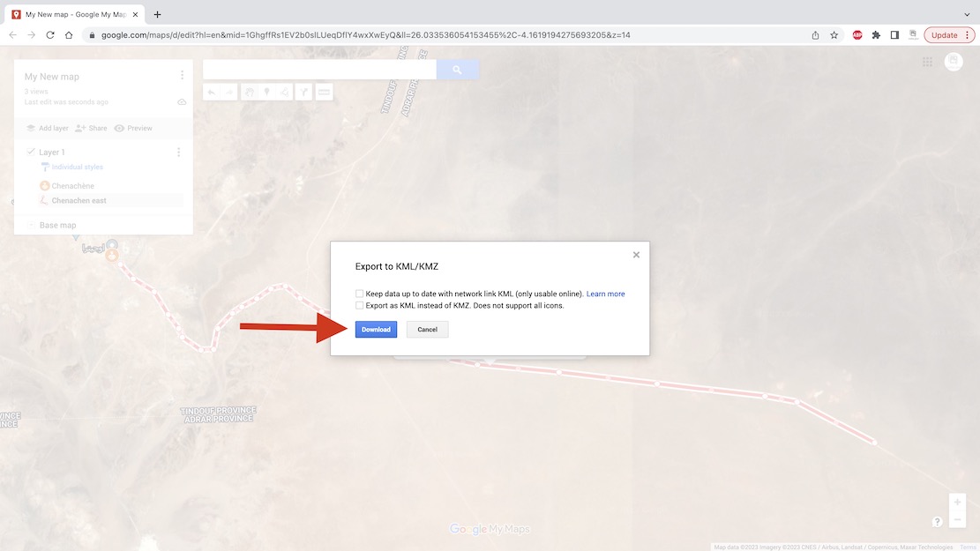Viewport: 980px width, 551px height.
Task: Choose the Add directions tool
Action: click(x=303, y=93)
